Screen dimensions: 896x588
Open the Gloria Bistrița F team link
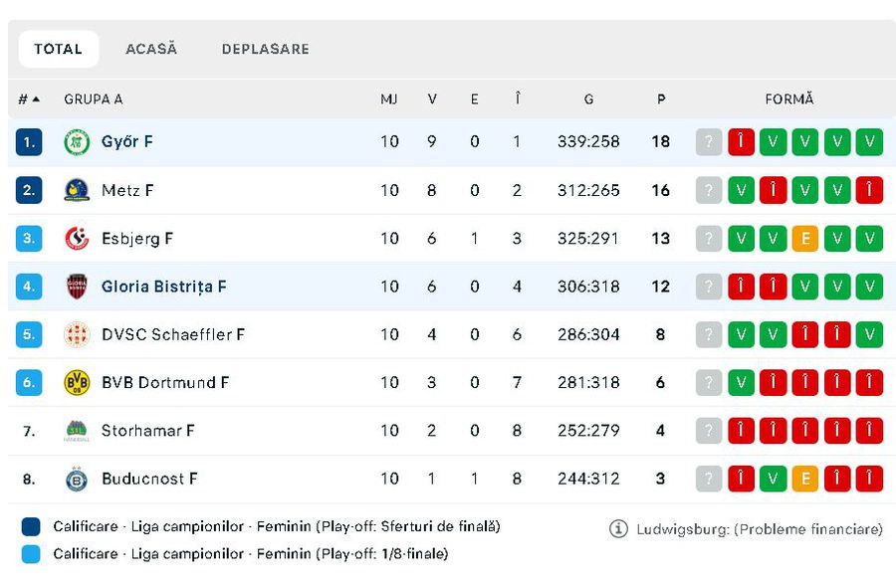(x=164, y=287)
